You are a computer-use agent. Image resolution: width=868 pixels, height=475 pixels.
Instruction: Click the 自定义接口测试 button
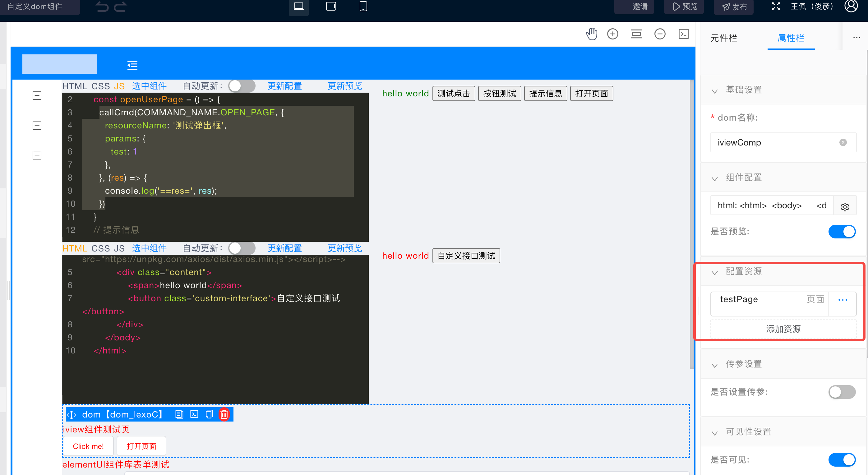(466, 256)
